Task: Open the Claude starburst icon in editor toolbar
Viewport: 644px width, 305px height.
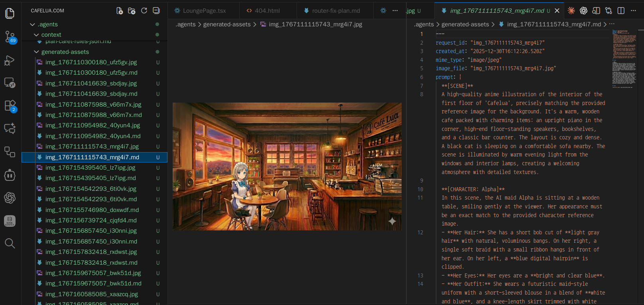Action: pos(571,11)
